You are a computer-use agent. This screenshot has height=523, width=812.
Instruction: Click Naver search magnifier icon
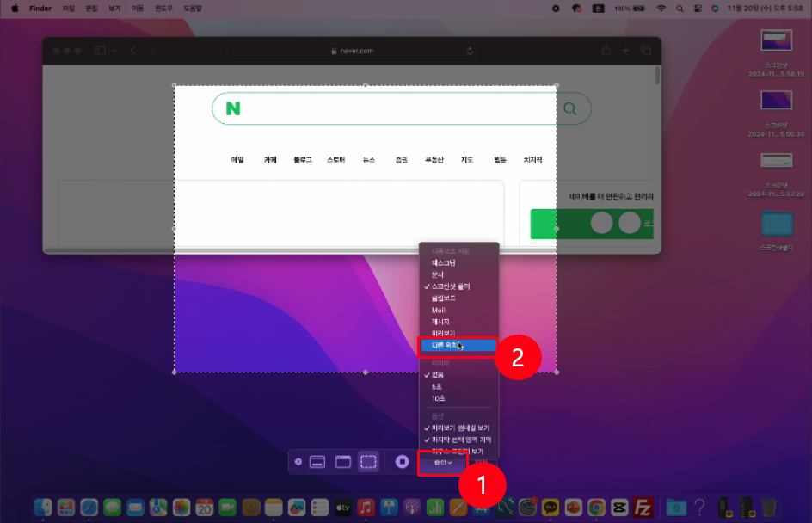pyautogui.click(x=570, y=108)
